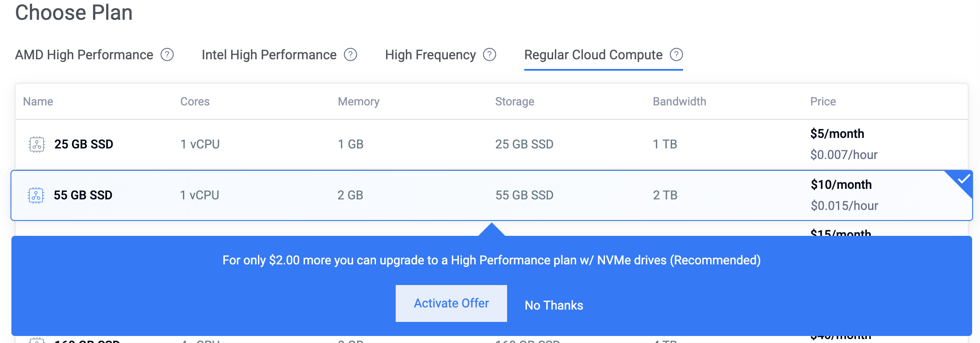Image resolution: width=980 pixels, height=343 pixels.
Task: Switch to AMD High Performance tab
Action: 84,55
